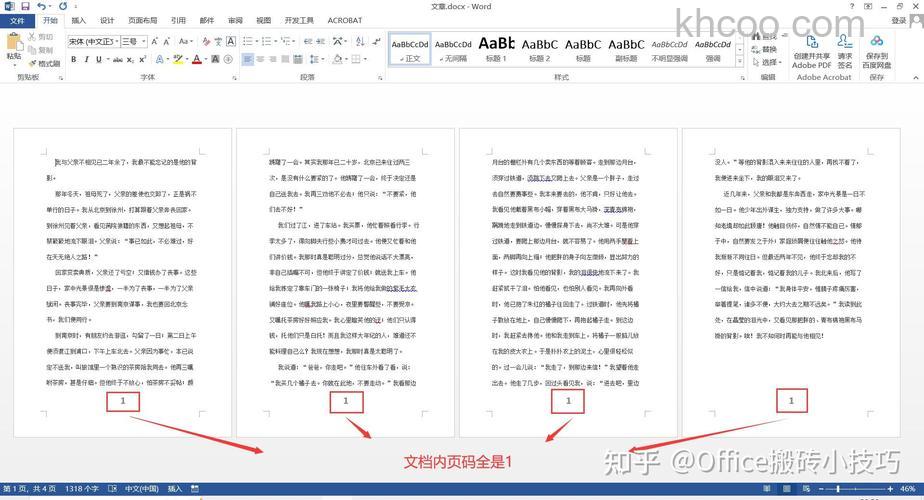Image resolution: width=924 pixels, height=500 pixels.
Task: Click the Decrease Indent icon
Action: [308, 41]
